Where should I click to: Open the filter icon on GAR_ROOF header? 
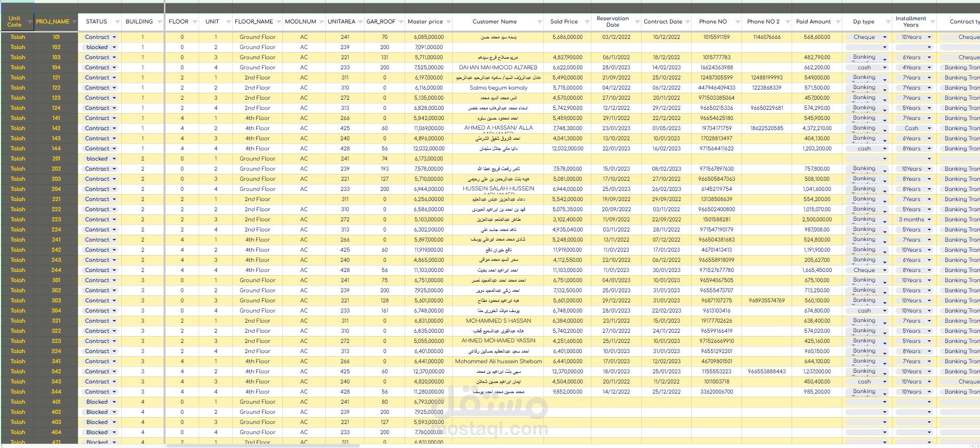coord(400,22)
